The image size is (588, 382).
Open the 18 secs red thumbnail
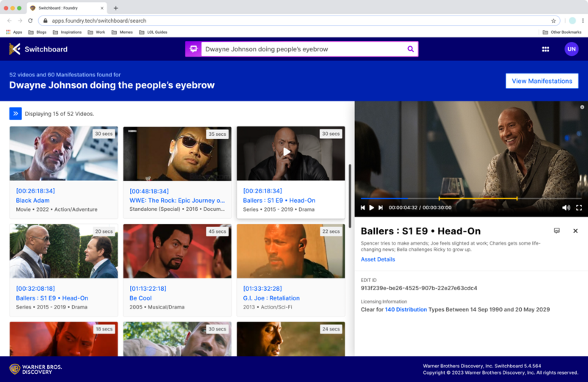[x=64, y=339]
